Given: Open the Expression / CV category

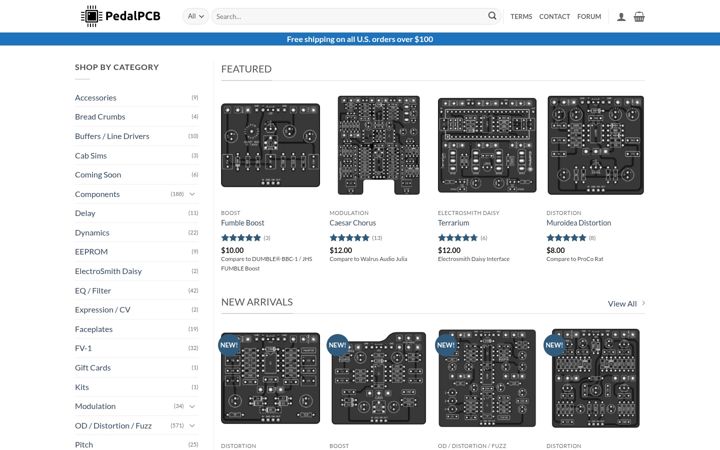Looking at the screenshot, I should (x=102, y=310).
